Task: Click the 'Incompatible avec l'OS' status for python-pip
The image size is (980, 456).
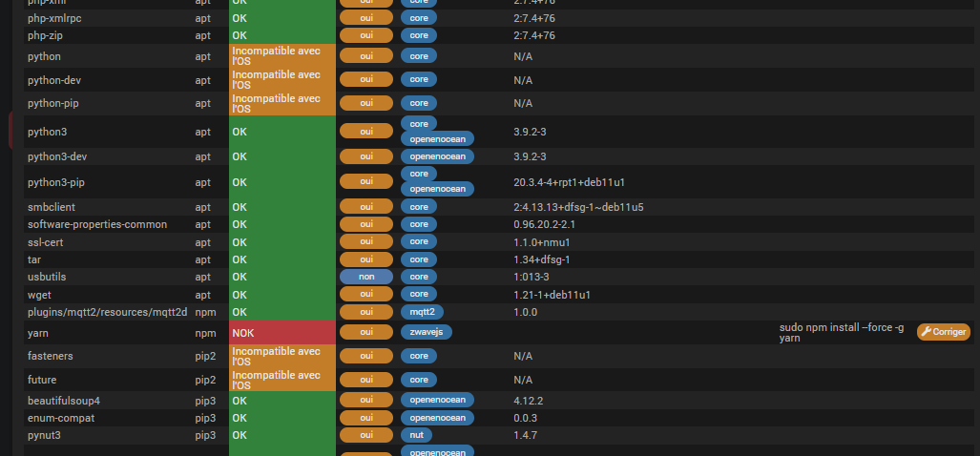Action: pyautogui.click(x=281, y=103)
